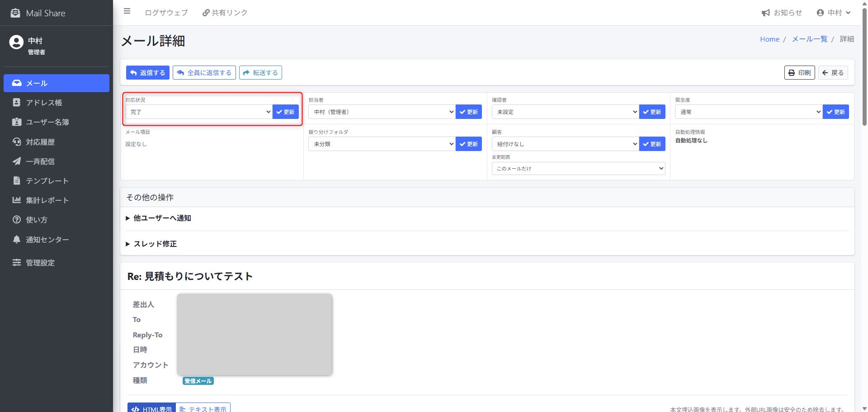
Task: Click the 通知センター bell icon
Action: pos(17,239)
